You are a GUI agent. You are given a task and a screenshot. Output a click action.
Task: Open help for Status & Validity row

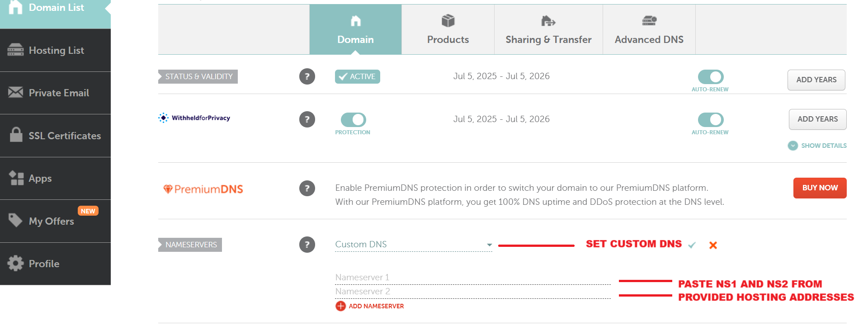(x=307, y=76)
